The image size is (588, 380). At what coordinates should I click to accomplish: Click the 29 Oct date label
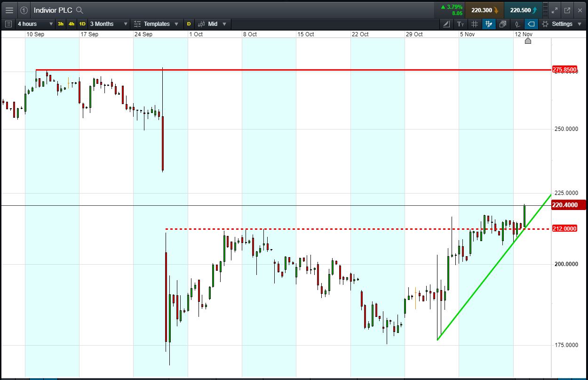point(414,34)
